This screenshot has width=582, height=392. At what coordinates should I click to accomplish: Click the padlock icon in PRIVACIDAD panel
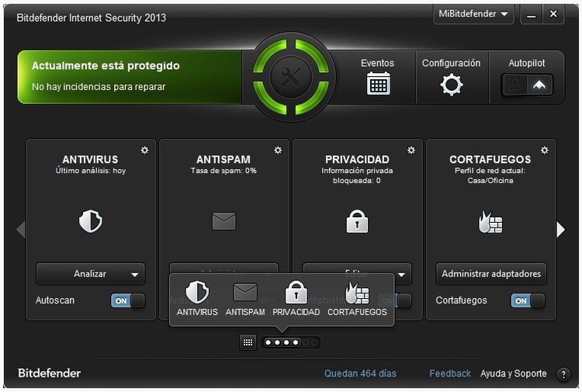[357, 221]
